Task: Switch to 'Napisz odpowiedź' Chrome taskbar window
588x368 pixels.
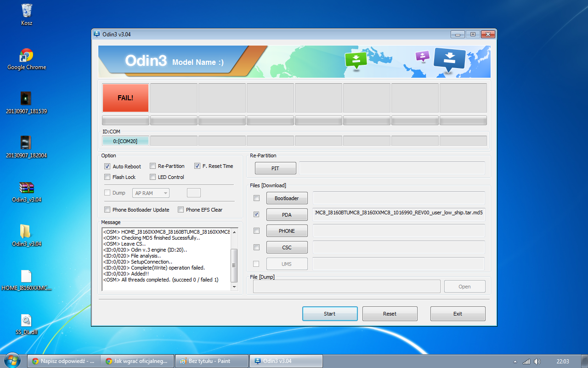Action: click(x=64, y=361)
